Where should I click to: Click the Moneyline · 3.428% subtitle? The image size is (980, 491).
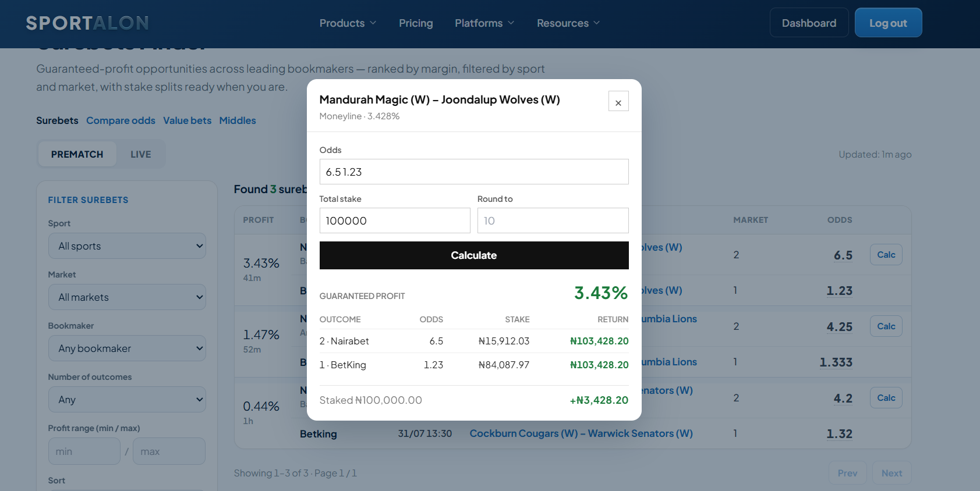(359, 116)
